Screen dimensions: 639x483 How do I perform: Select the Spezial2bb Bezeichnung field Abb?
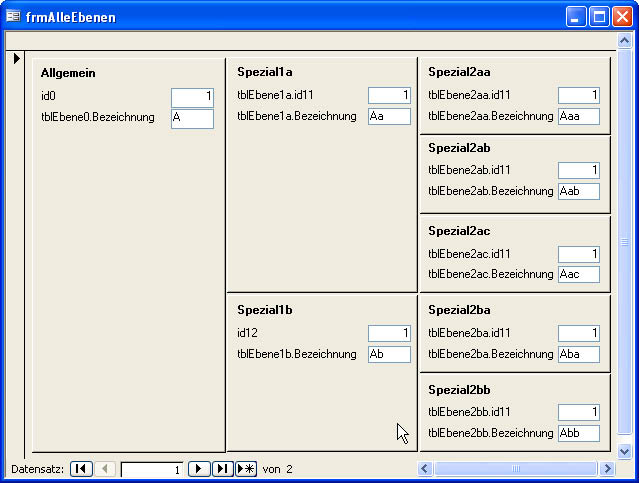coord(579,433)
